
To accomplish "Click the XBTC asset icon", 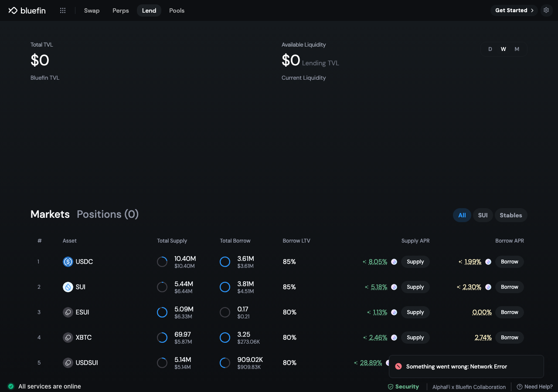I will 68,338.
